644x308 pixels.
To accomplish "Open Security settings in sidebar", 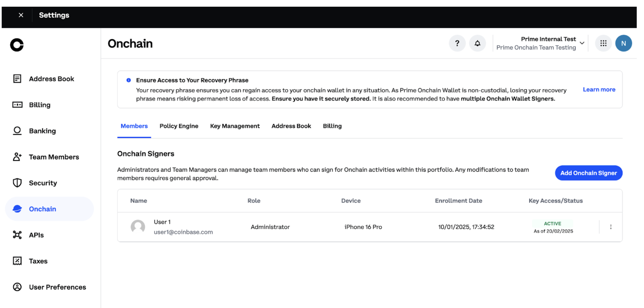I will tap(43, 183).
